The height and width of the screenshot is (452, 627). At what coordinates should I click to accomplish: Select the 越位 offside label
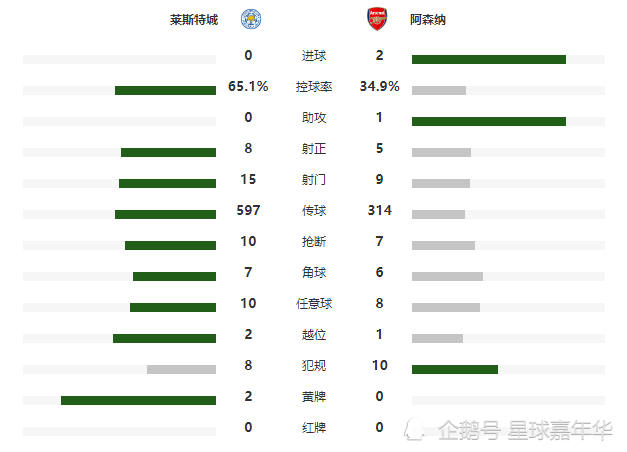[314, 334]
